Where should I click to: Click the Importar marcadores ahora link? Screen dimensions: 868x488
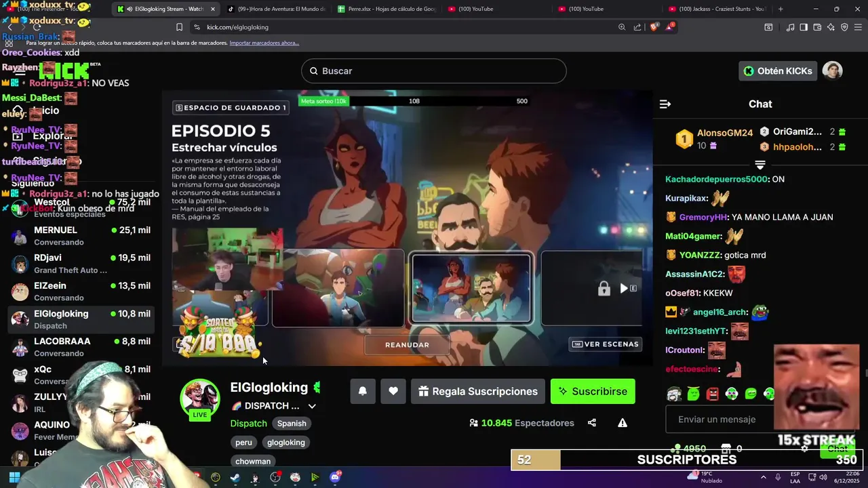264,43
